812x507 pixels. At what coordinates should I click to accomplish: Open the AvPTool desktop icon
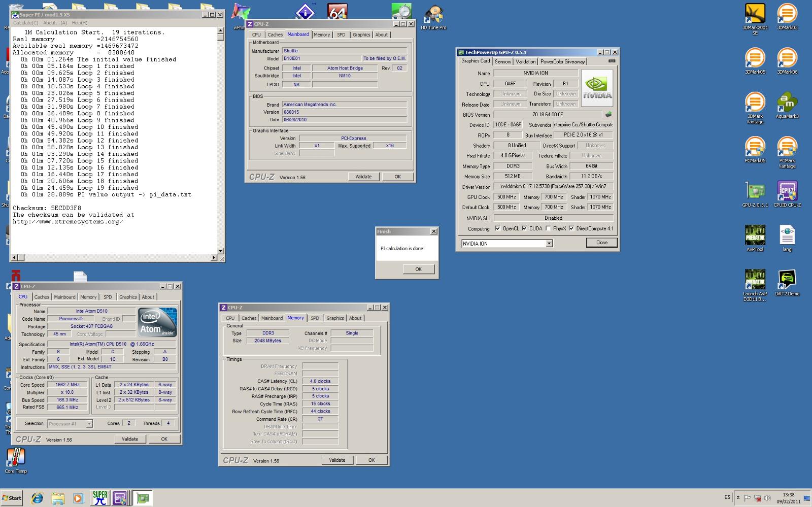coord(755,238)
